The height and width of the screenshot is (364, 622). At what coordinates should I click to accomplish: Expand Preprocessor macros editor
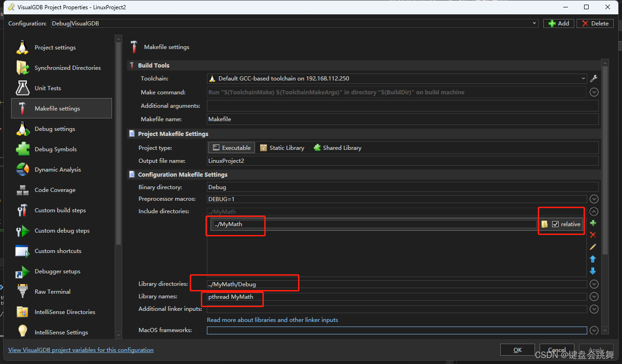click(594, 199)
